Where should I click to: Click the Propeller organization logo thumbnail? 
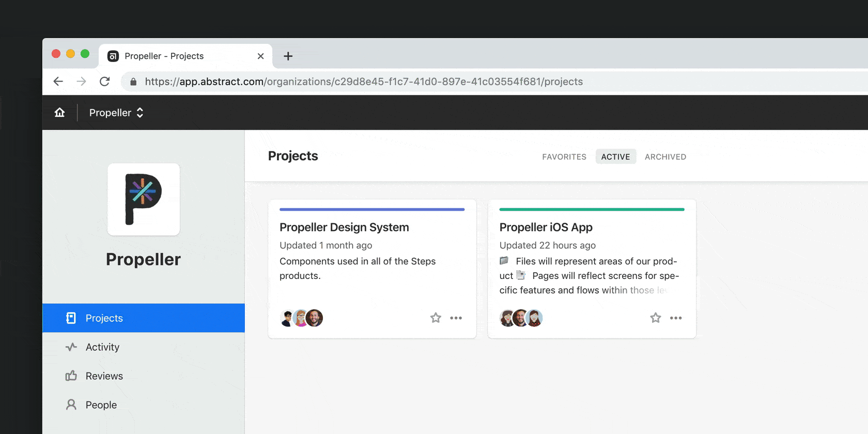tap(144, 199)
